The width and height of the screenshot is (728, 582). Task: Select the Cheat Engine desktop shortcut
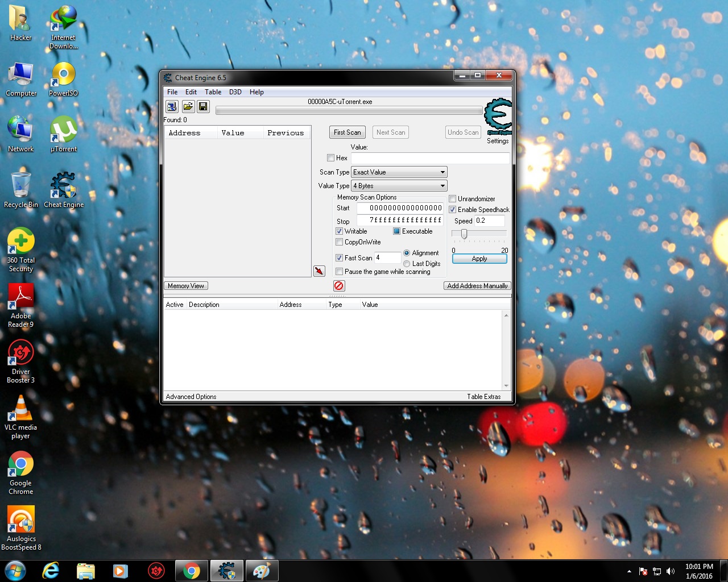click(63, 190)
